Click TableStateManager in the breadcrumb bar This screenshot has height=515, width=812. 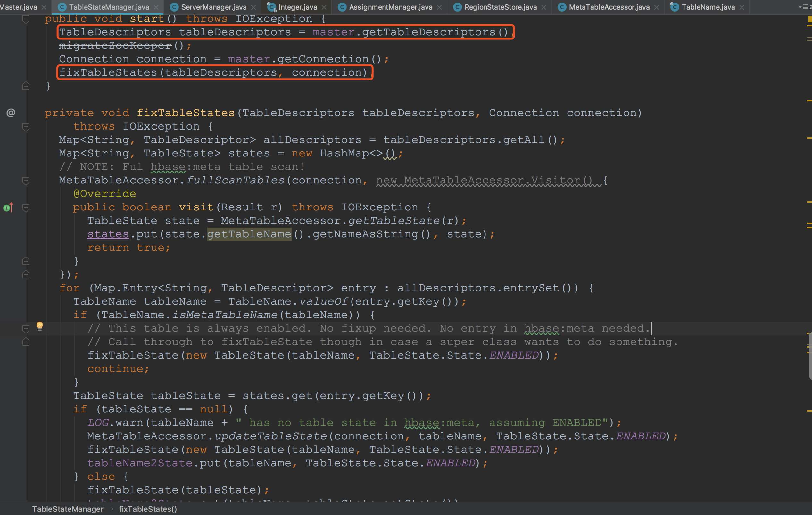68,509
